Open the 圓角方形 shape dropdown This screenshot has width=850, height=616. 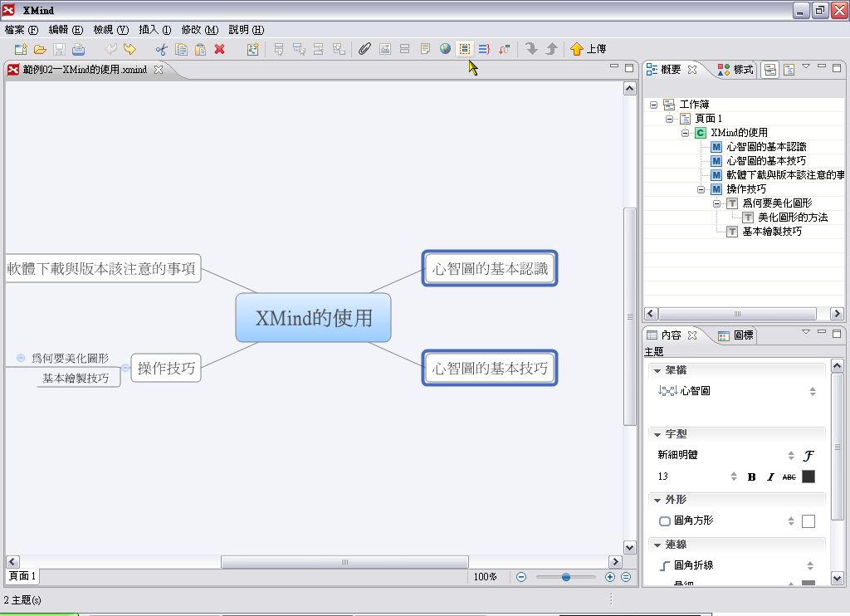click(791, 521)
